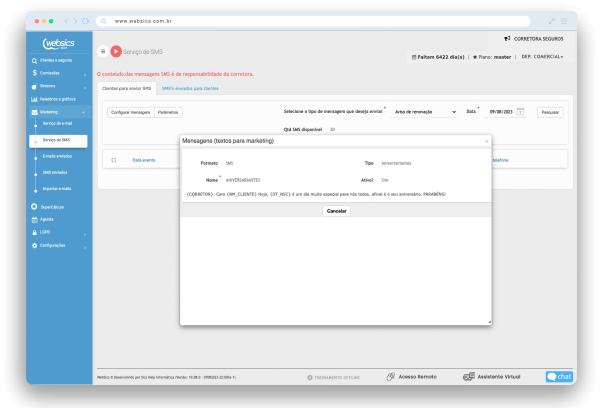Screen dimensions: 600x408
Task: Open the Configurações gear icon
Action: point(34,245)
